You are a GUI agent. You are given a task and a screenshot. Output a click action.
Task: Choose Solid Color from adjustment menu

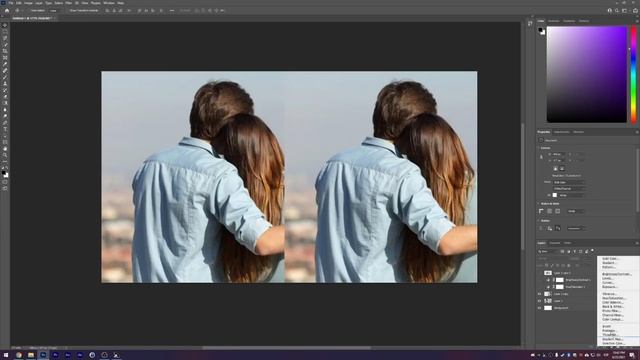(610, 259)
